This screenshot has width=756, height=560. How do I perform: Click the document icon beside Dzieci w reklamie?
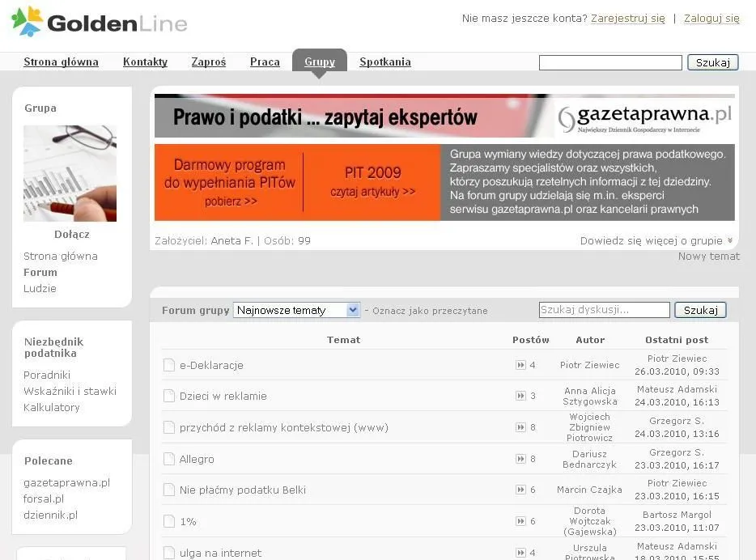[169, 396]
